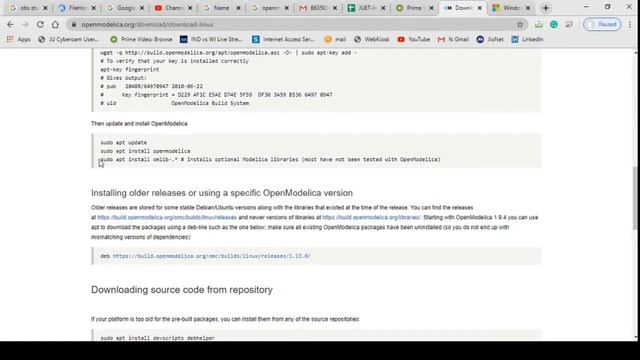The width and height of the screenshot is (640, 360).
Task: Reload the OpenModelica download page
Action: 40,24
